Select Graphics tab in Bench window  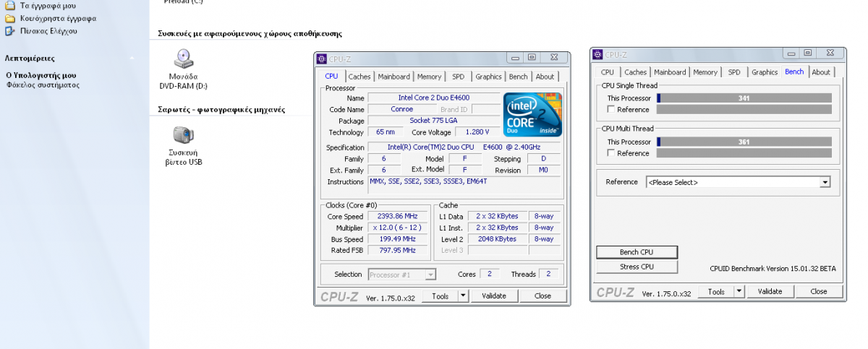point(765,72)
